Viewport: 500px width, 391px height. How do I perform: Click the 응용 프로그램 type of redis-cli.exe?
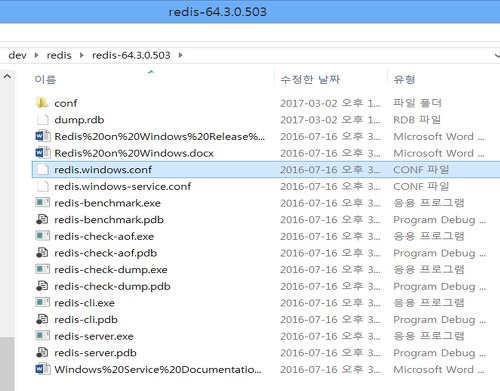pos(429,303)
